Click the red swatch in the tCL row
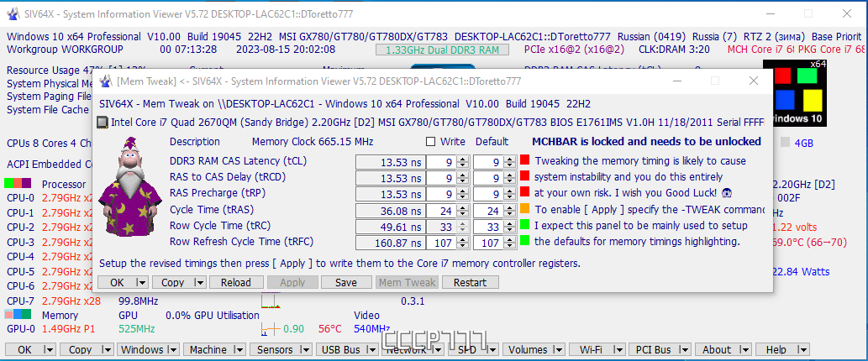868x361 pixels. click(525, 160)
